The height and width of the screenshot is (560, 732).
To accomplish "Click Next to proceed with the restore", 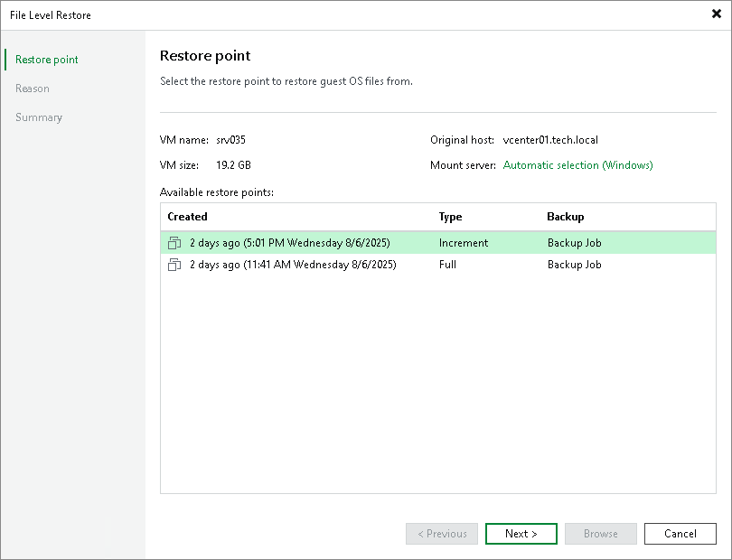I will [521, 534].
